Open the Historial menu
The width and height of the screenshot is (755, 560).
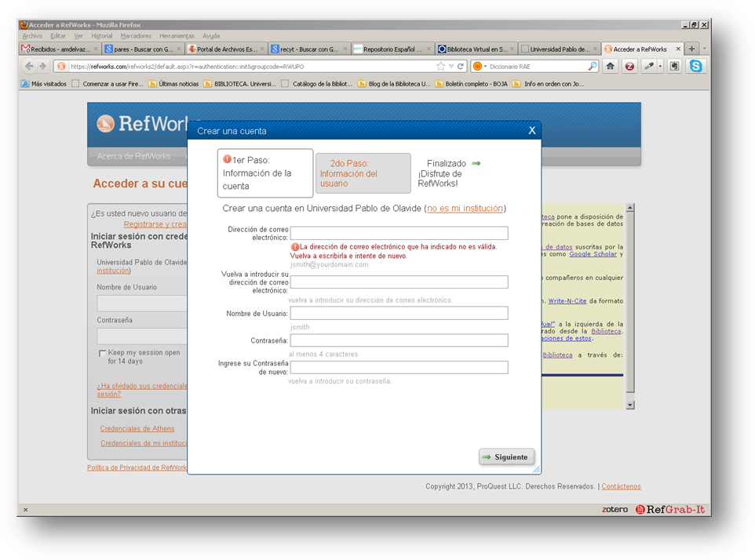click(x=101, y=36)
